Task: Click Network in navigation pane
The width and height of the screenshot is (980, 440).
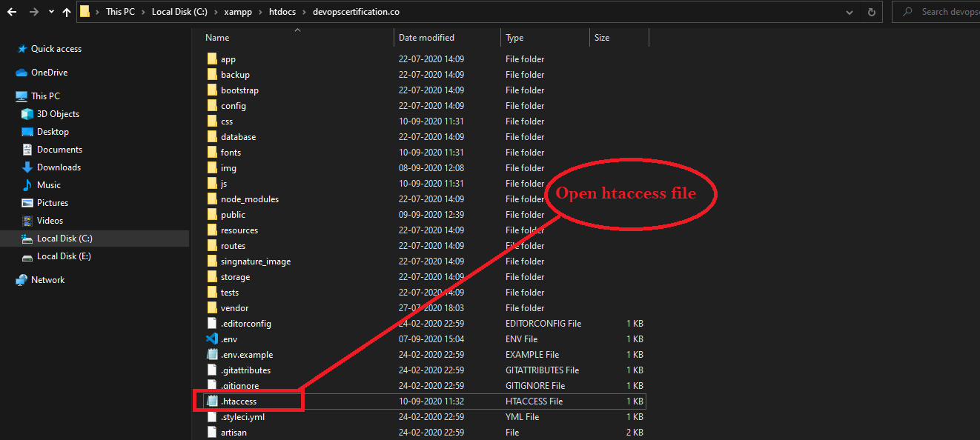Action: tap(47, 280)
